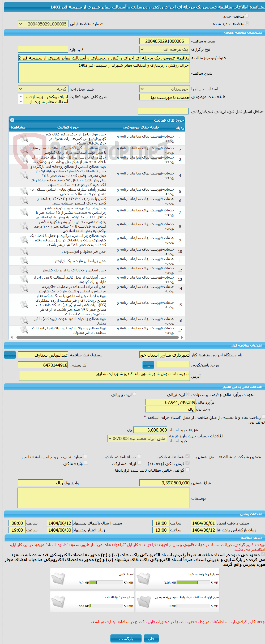Open the bank account ملی ایران dropdown
The image size is (265, 644).
137,438
